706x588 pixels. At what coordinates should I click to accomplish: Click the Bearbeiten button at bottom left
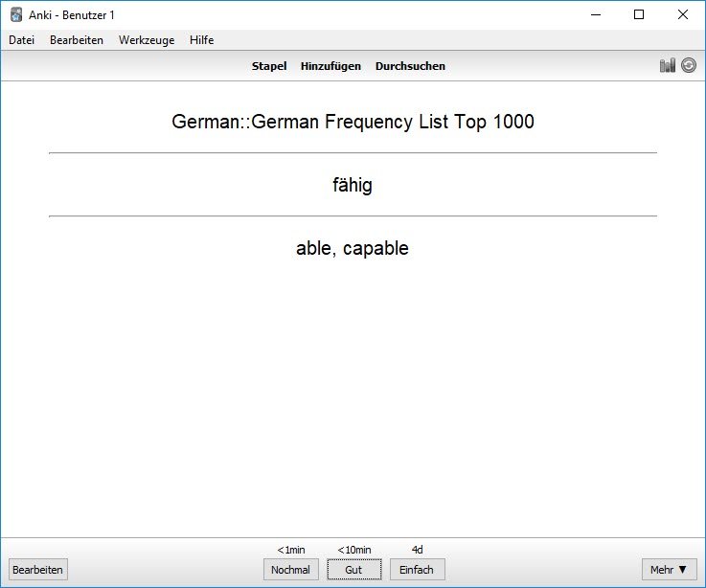point(37,570)
